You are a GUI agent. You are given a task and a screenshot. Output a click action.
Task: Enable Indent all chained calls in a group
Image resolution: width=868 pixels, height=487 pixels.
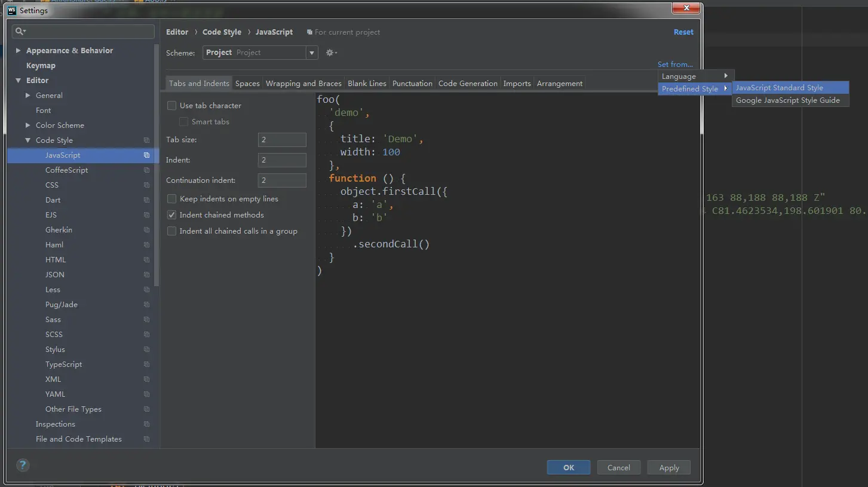click(x=172, y=231)
